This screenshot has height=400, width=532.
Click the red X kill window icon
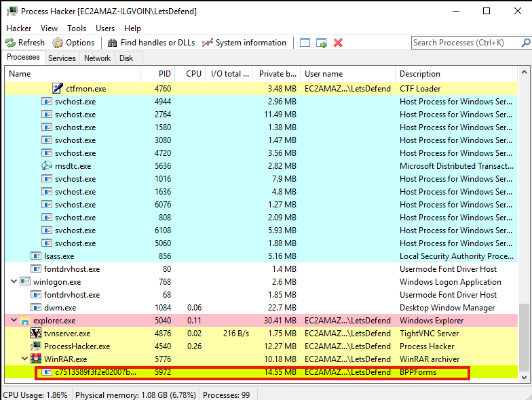point(338,43)
